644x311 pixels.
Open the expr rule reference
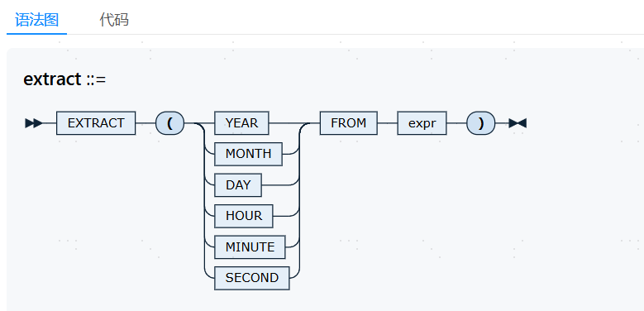422,123
